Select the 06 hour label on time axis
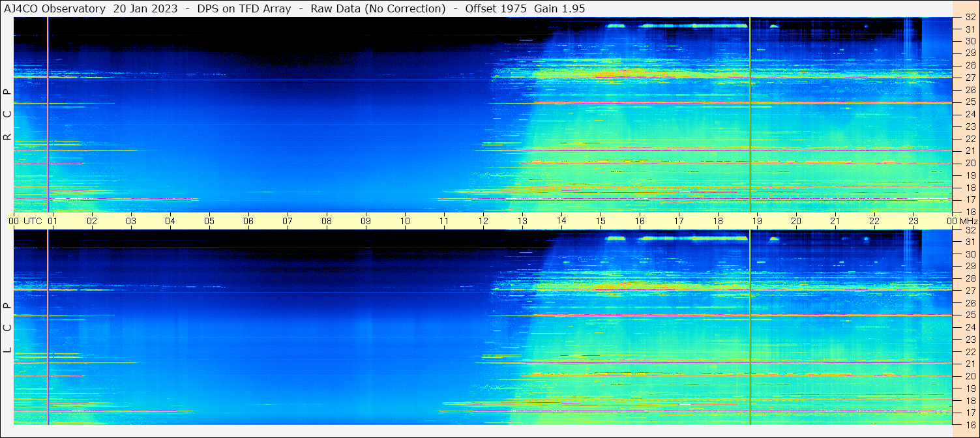 (x=248, y=221)
